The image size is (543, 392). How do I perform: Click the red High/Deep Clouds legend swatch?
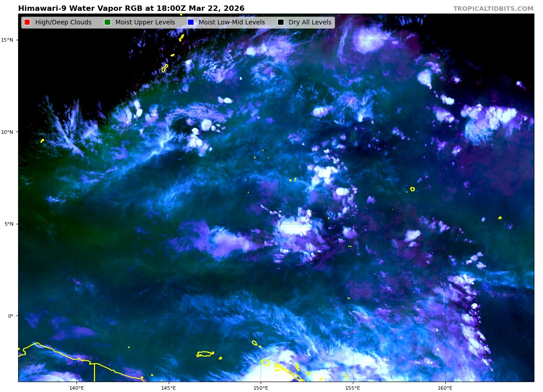pos(27,22)
